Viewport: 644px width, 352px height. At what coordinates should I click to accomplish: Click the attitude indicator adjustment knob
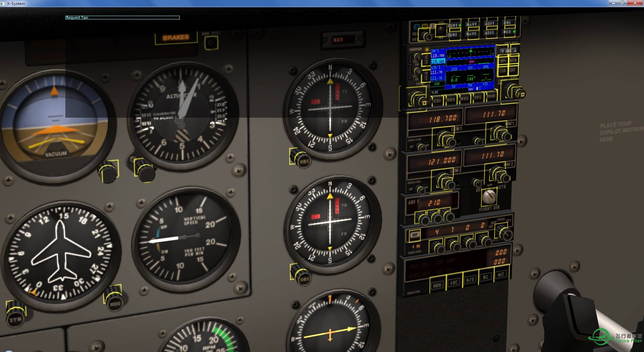click(x=108, y=172)
